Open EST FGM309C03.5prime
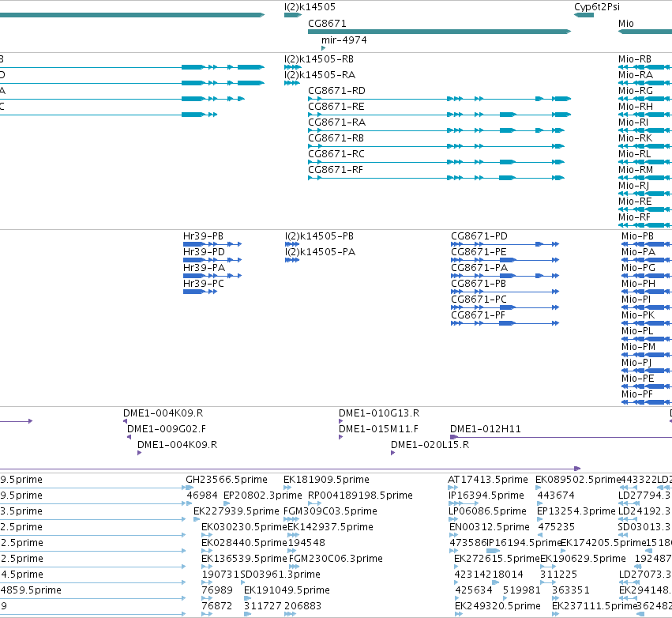 330,511
